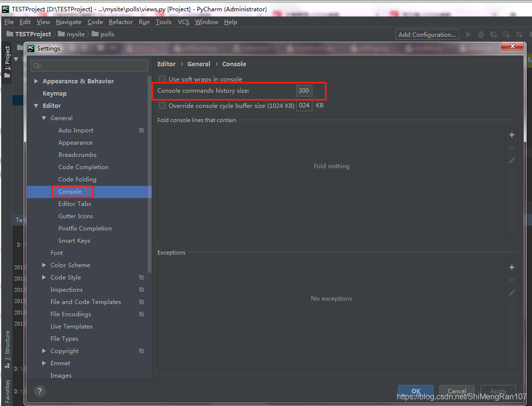This screenshot has width=532, height=406.
Task: Select Editor Tabs settings page
Action: click(75, 204)
